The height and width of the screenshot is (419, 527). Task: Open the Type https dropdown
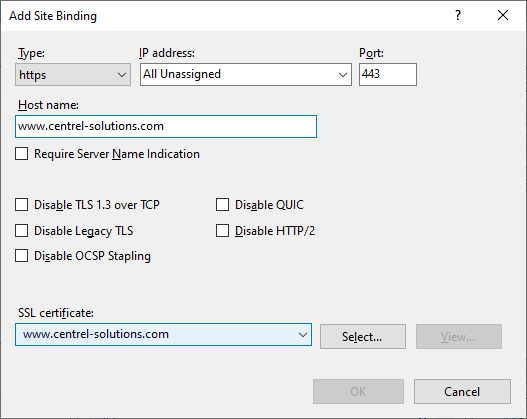(73, 75)
